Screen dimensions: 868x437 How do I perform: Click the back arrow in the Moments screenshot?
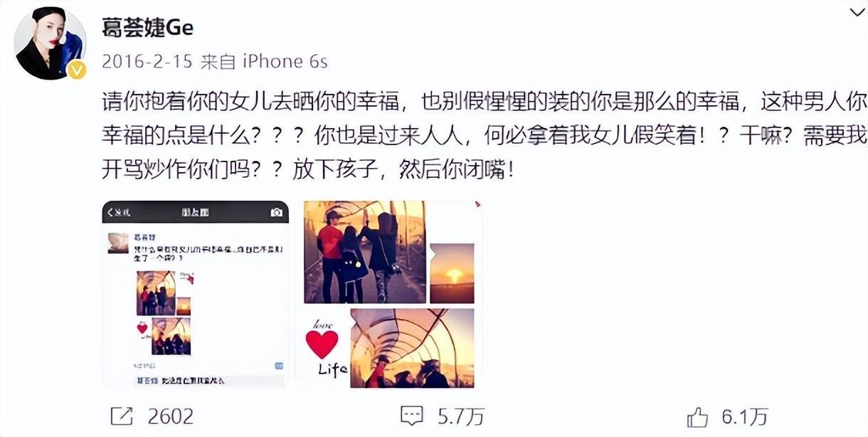110,212
